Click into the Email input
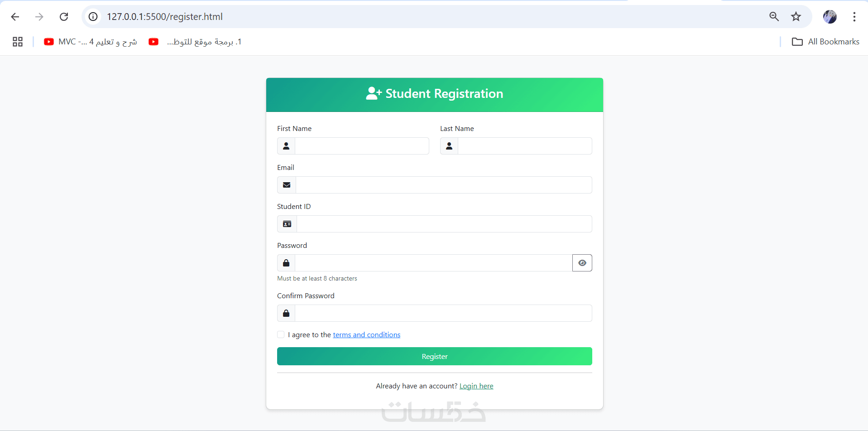 coord(443,185)
